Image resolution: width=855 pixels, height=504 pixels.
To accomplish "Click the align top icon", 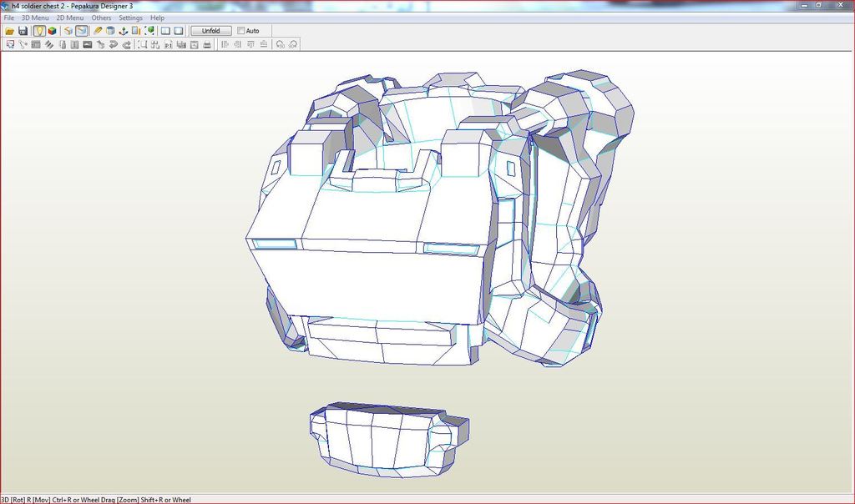I will coord(250,45).
